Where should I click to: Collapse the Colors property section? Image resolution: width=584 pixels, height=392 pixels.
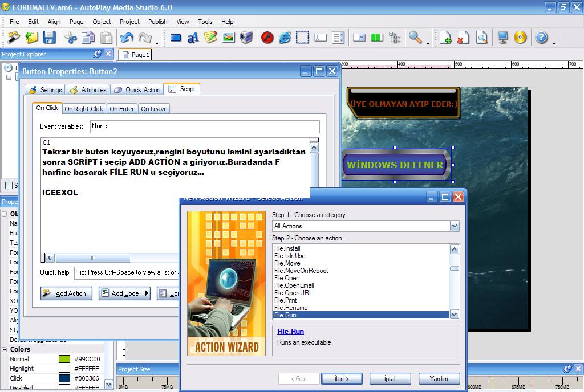(5, 349)
